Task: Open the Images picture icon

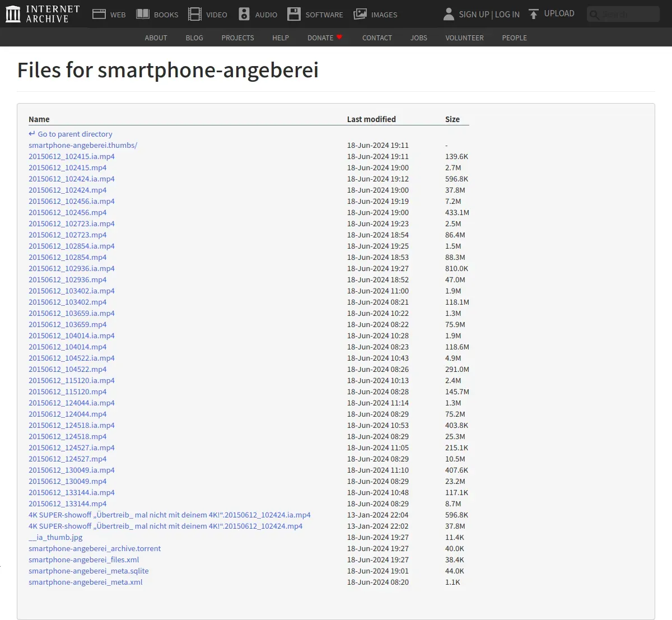Action: point(360,14)
